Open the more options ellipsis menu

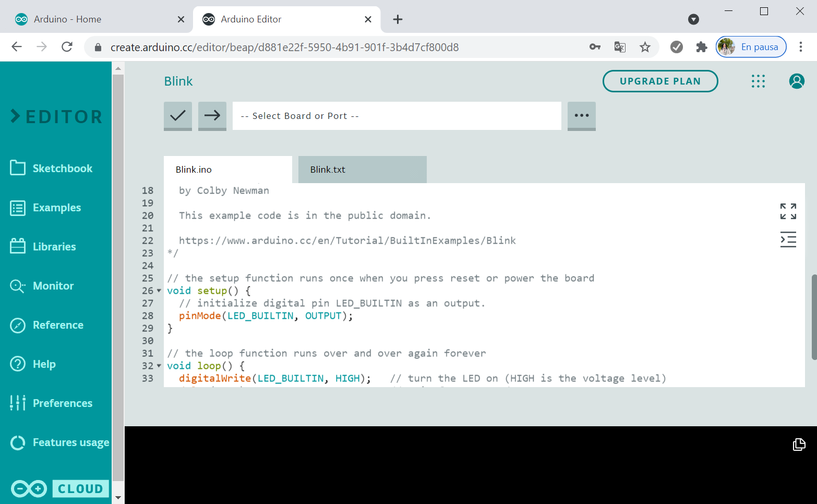click(x=581, y=116)
